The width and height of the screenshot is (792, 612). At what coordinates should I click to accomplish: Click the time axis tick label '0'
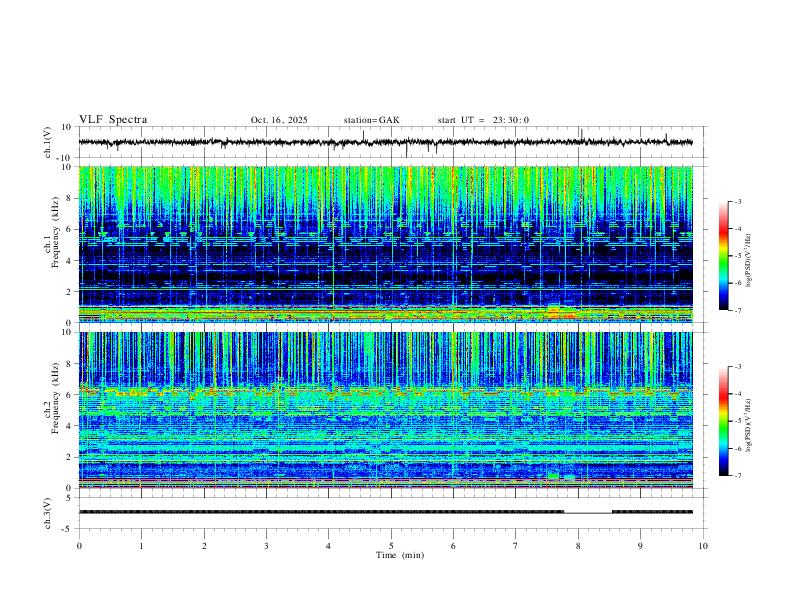coord(79,546)
